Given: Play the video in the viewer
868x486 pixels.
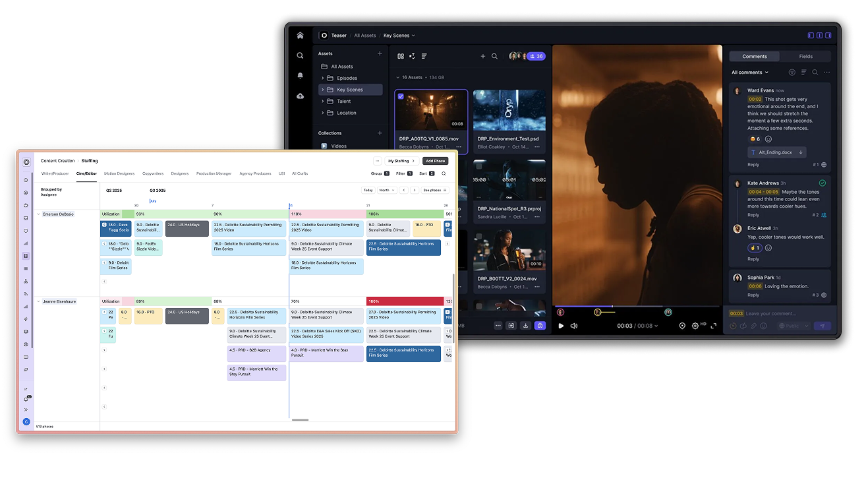Looking at the screenshot, I should coord(561,326).
